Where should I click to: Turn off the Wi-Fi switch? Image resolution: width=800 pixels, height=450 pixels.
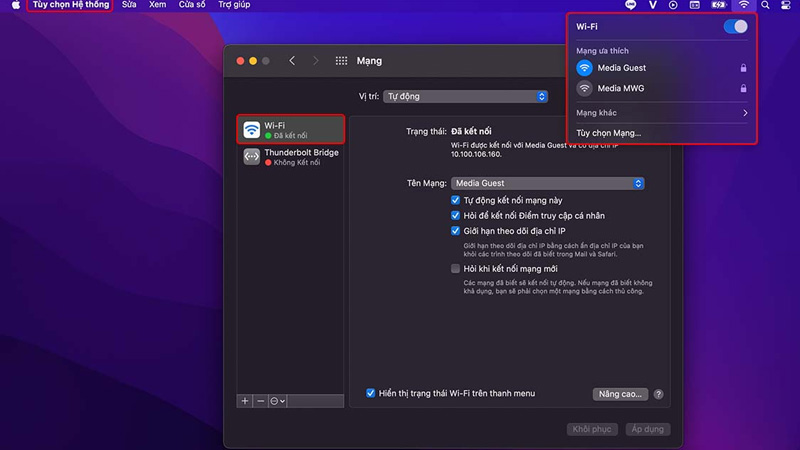click(735, 27)
